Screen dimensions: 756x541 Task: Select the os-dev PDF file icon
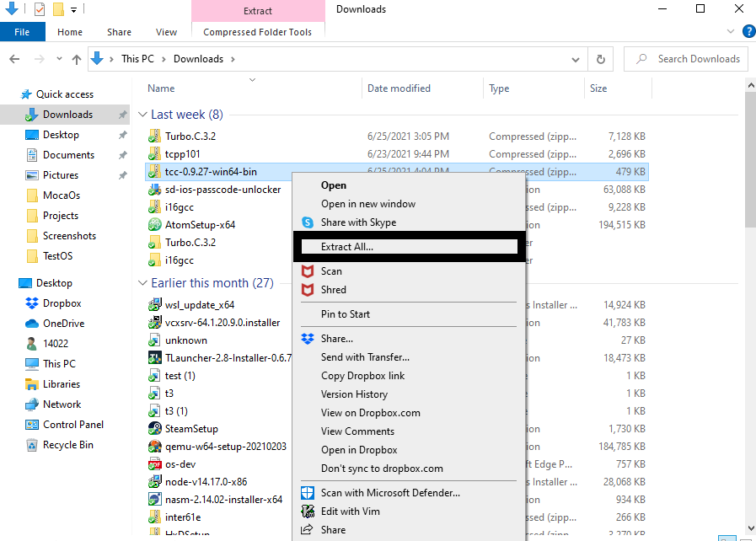[154, 464]
